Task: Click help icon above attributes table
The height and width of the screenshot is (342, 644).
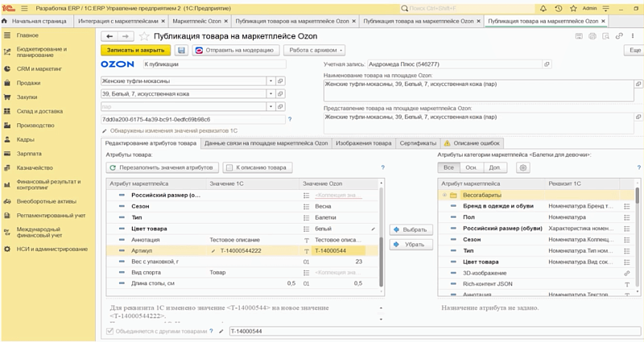Action: tap(383, 167)
